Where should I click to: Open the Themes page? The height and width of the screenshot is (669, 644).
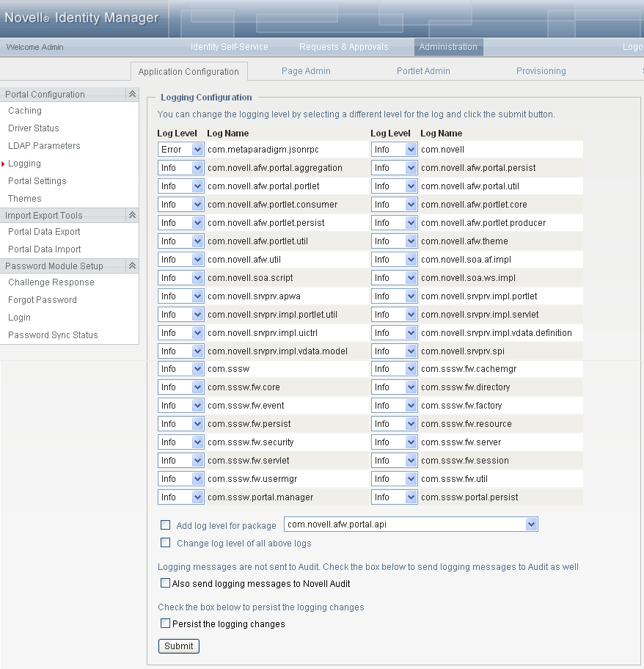tap(25, 198)
